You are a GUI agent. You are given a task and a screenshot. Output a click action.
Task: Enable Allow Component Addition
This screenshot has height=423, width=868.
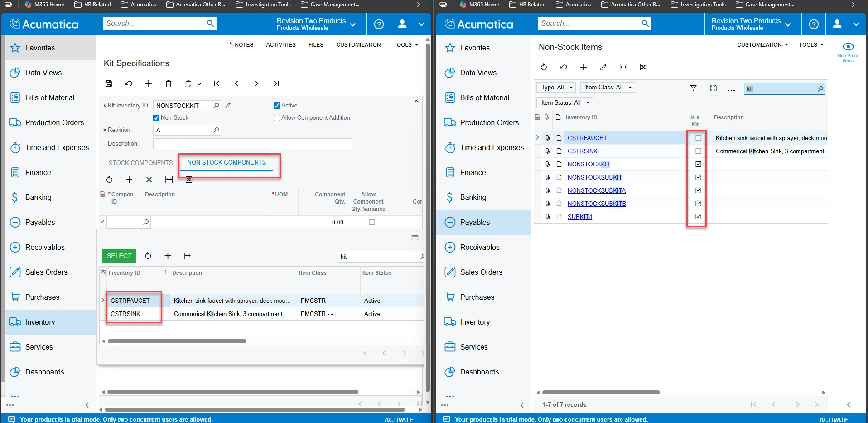pyautogui.click(x=277, y=118)
